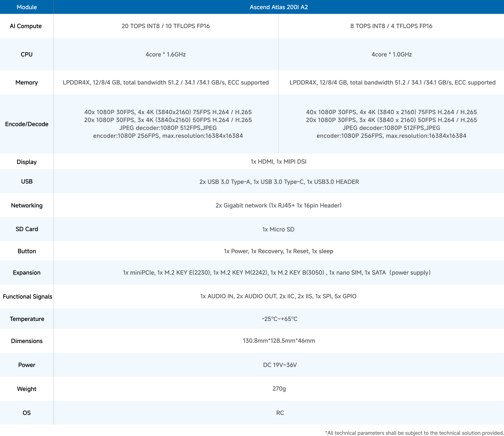Click the 'Display' row label
The height and width of the screenshot is (436, 504).
[27, 162]
